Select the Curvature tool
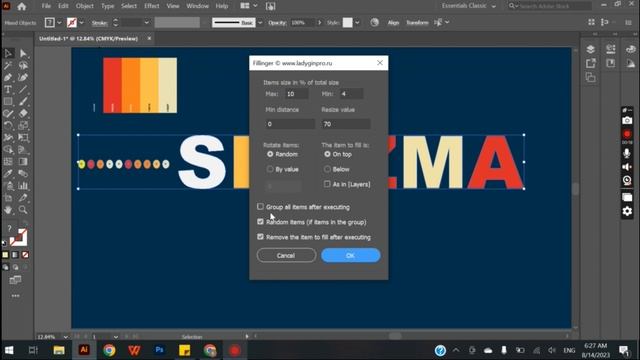This screenshot has width=640, height=360. pyautogui.click(x=23, y=78)
